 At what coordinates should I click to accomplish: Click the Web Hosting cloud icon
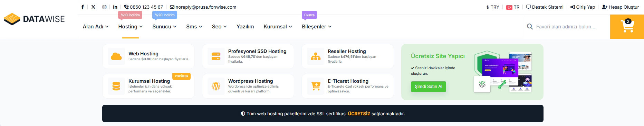click(116, 56)
